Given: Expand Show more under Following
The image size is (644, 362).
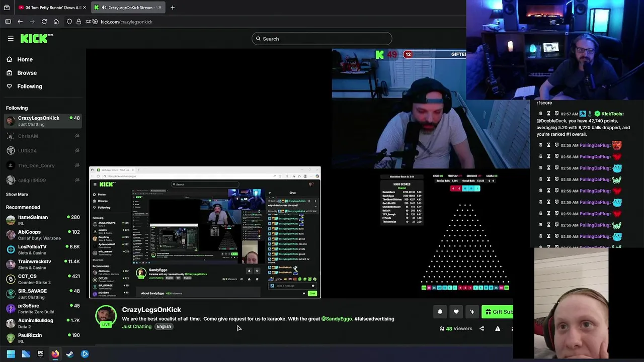Looking at the screenshot, I should (x=17, y=194).
